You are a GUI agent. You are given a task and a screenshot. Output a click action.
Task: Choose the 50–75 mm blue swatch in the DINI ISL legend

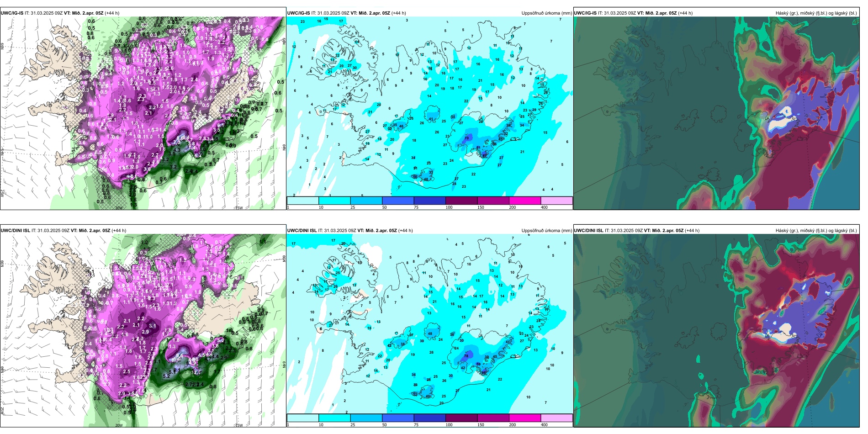pyautogui.click(x=398, y=418)
